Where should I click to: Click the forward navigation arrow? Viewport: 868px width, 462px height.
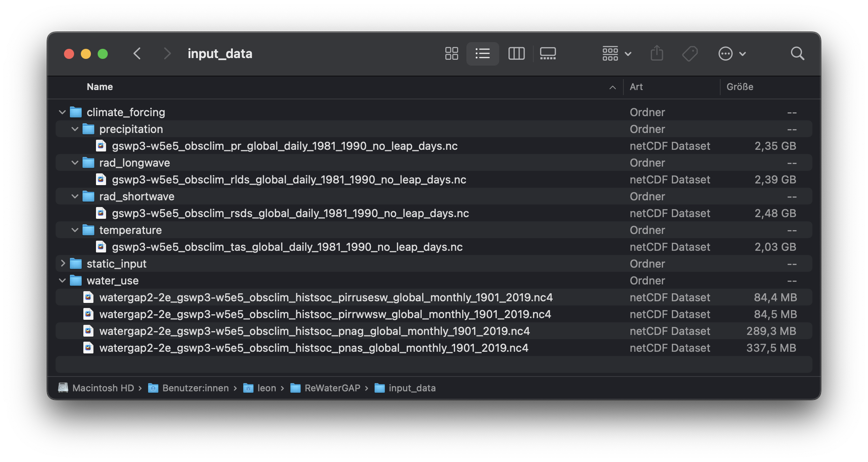pos(167,53)
